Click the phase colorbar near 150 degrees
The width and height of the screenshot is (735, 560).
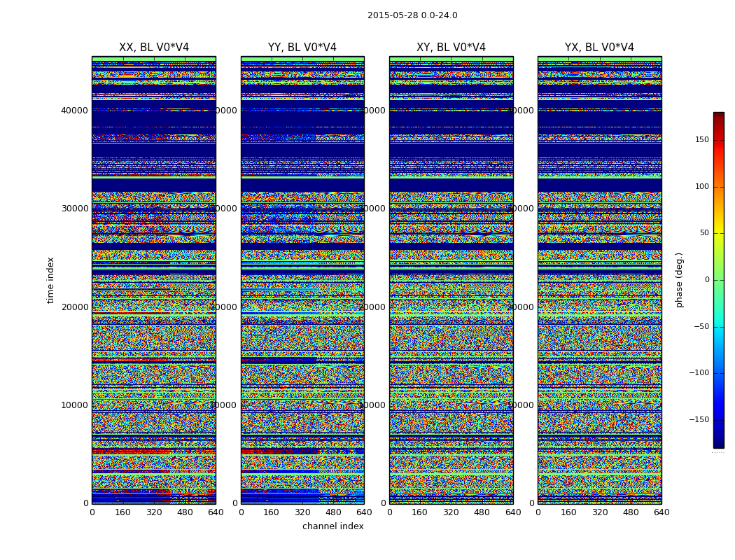tap(719, 140)
